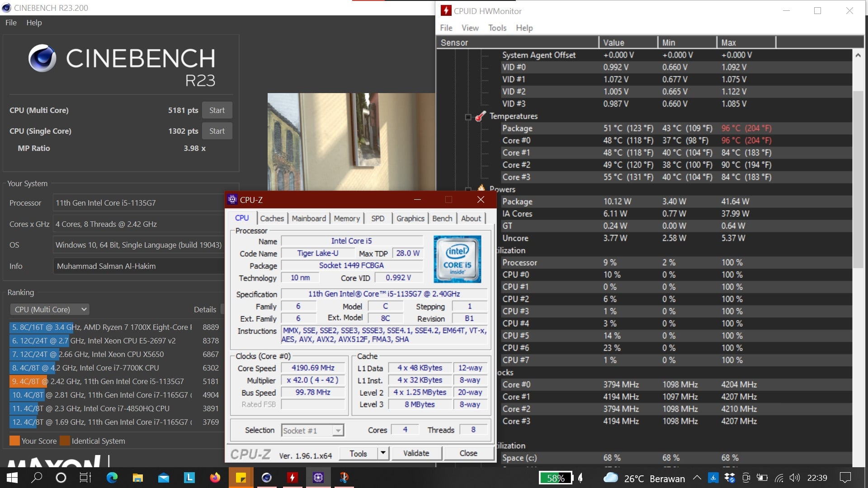
Task: Open File Explorer from the taskbar
Action: coord(137,478)
